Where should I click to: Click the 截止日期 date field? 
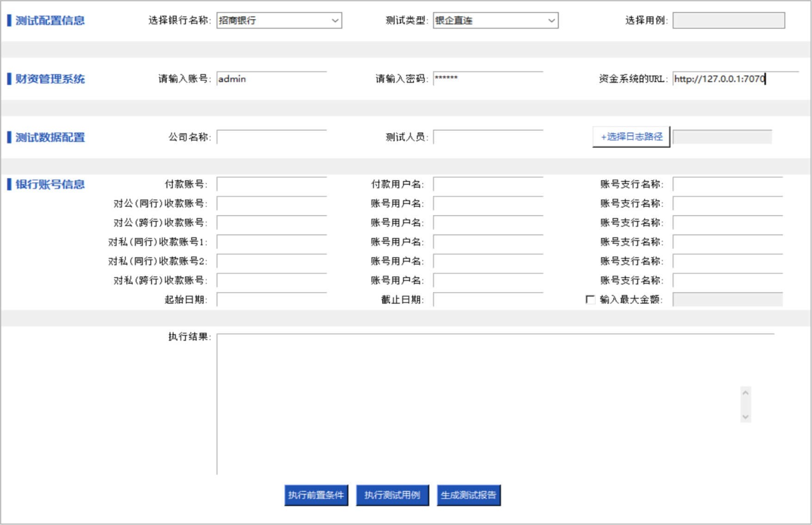488,300
